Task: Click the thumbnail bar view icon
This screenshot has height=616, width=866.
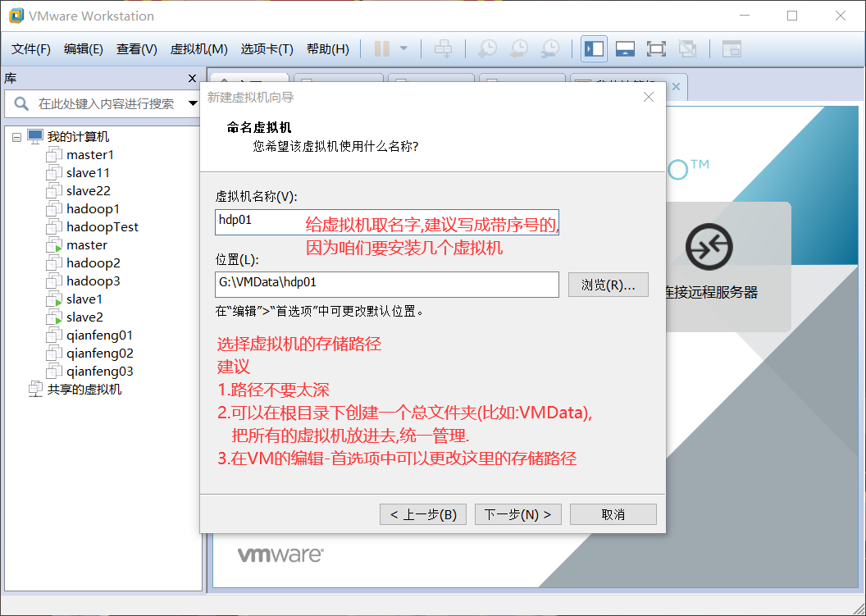Action: [x=625, y=49]
